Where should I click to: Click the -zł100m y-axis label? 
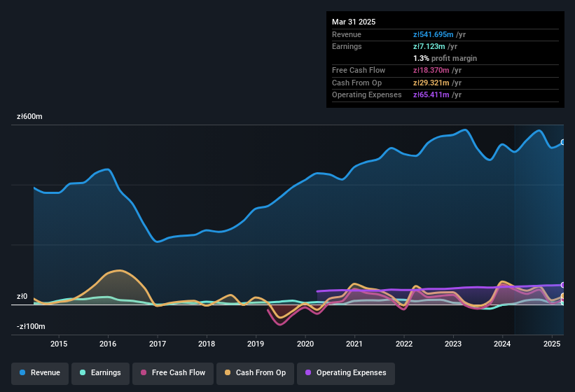[31, 326]
